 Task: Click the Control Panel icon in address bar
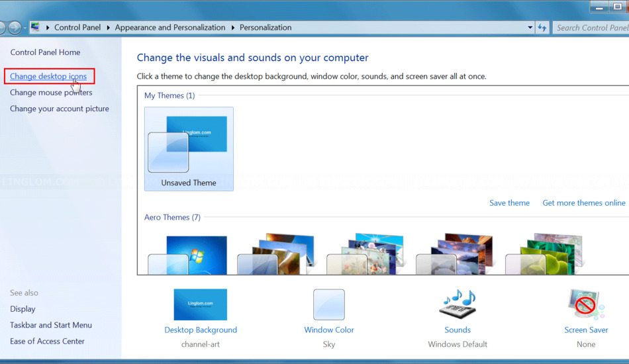[x=35, y=28]
